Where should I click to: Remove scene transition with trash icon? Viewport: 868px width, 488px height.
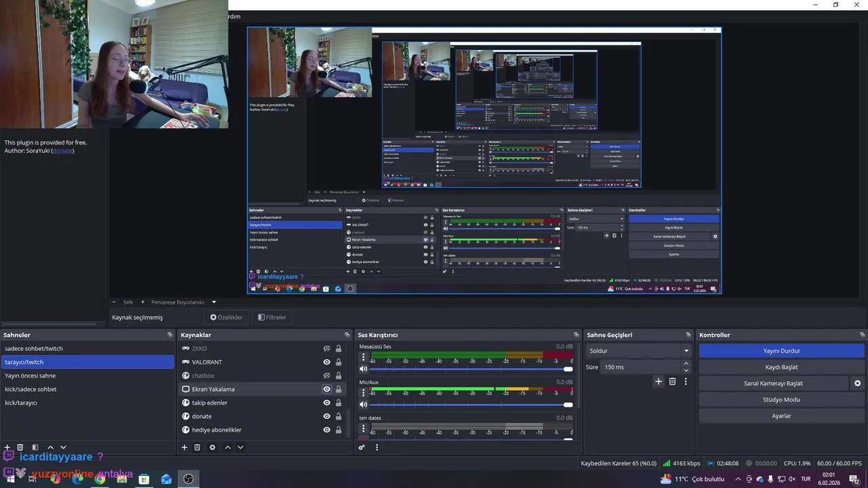(673, 382)
